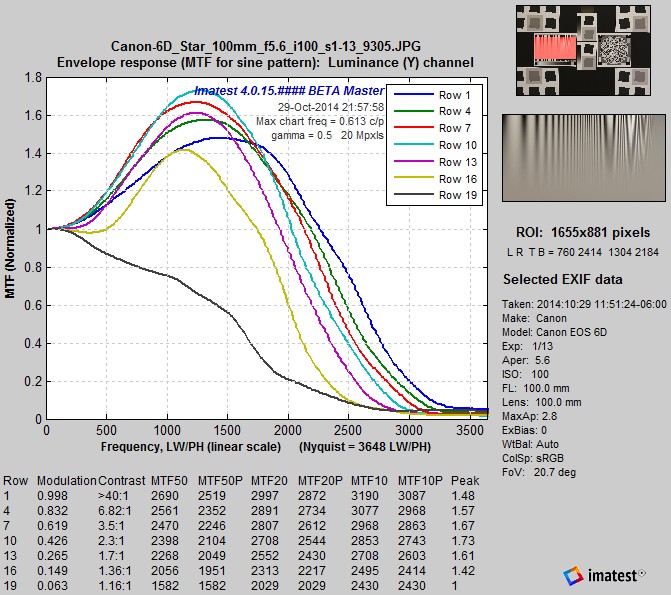This screenshot has height=595, width=671.
Task: Click the Modulation column header
Action: [x=67, y=481]
